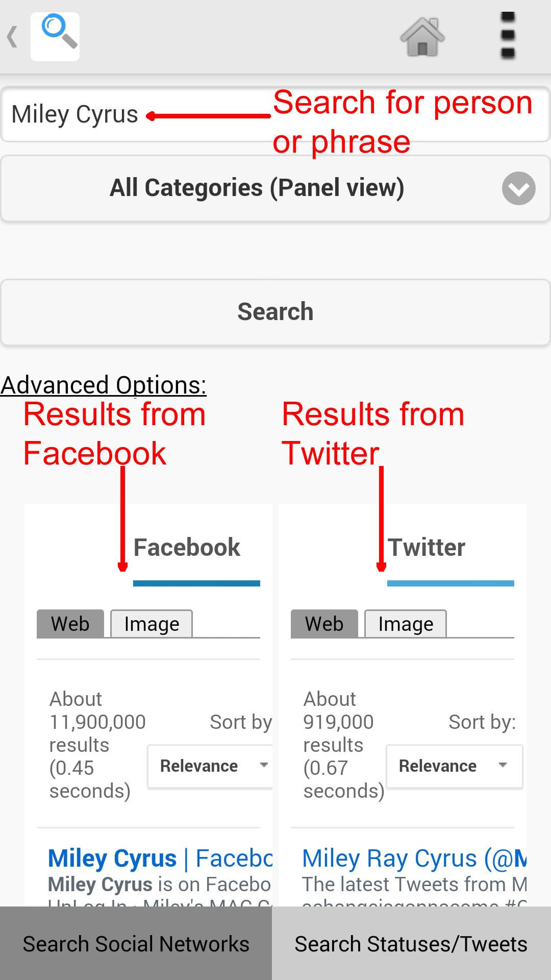Click the Facebook panel header
551x980 pixels.
(187, 547)
